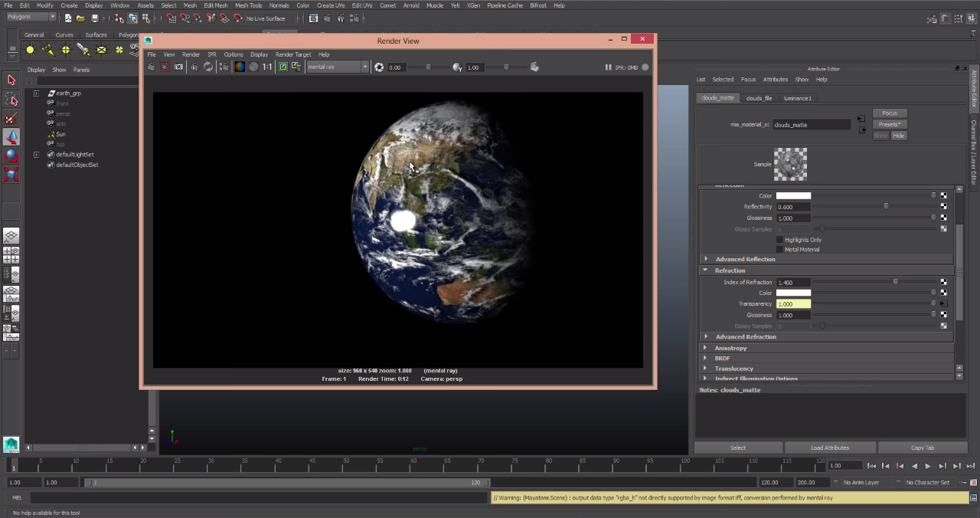Toggle the IPR pause button

coord(608,67)
